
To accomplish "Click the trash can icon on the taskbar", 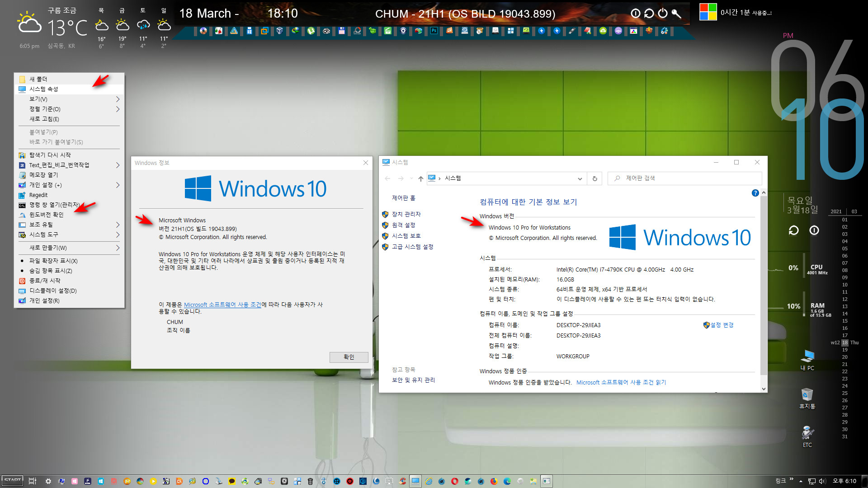I will tap(310, 481).
